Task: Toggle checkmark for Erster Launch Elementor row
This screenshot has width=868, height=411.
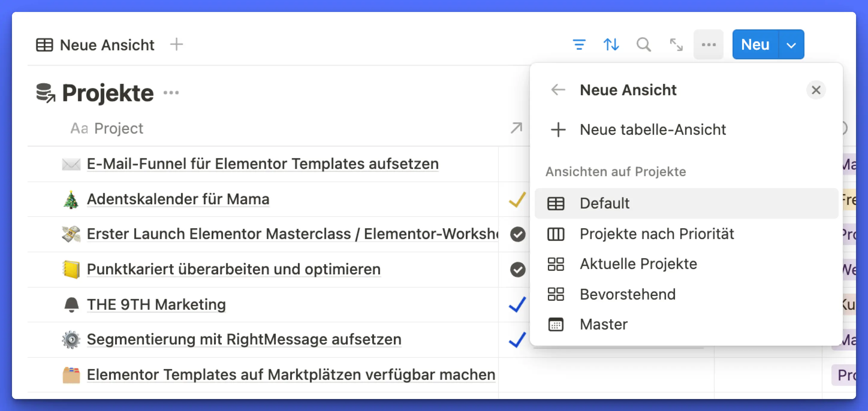Action: coord(518,235)
